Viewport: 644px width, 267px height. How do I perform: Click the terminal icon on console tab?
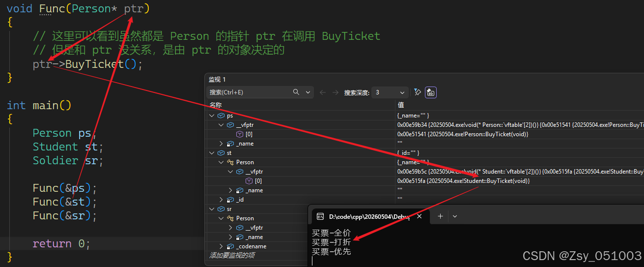320,216
